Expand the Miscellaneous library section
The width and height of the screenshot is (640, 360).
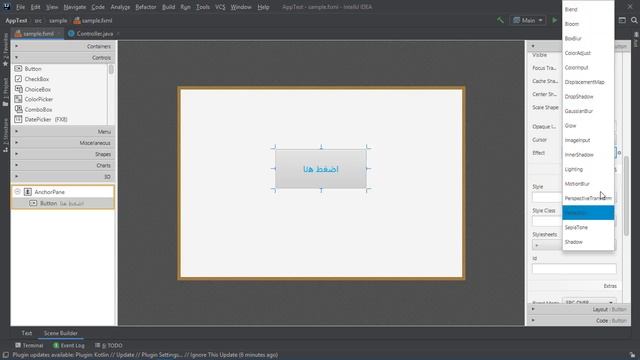click(63, 143)
